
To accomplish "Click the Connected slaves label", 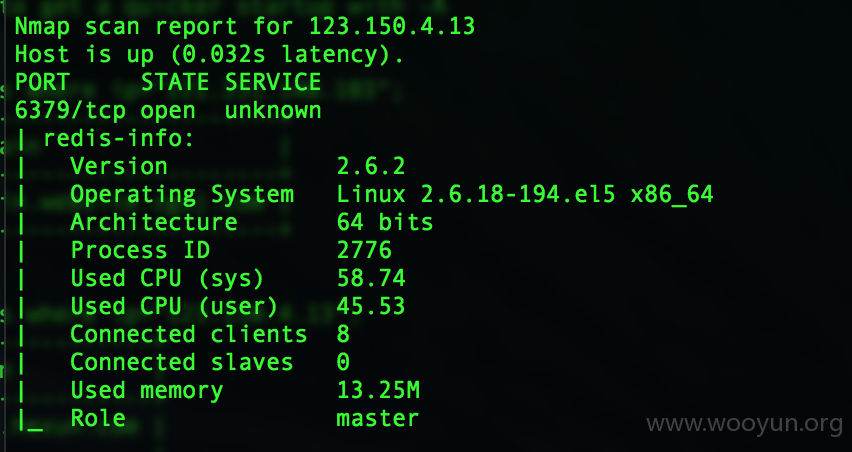I will click(182, 362).
